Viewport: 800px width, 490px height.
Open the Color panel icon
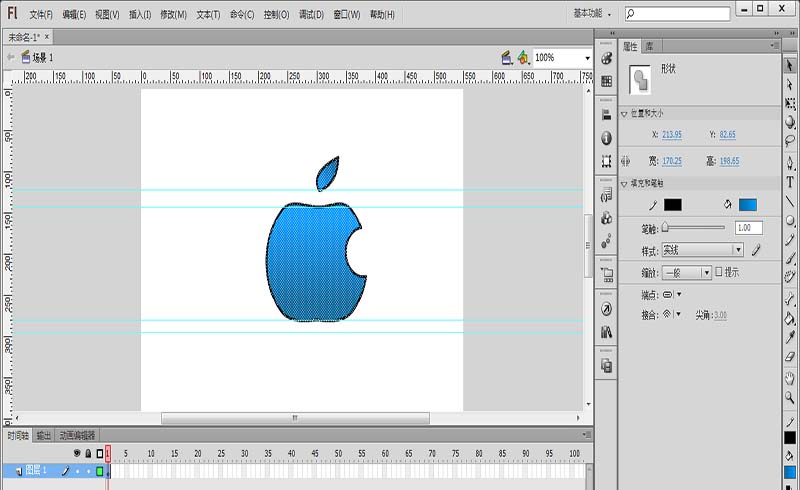(x=606, y=58)
